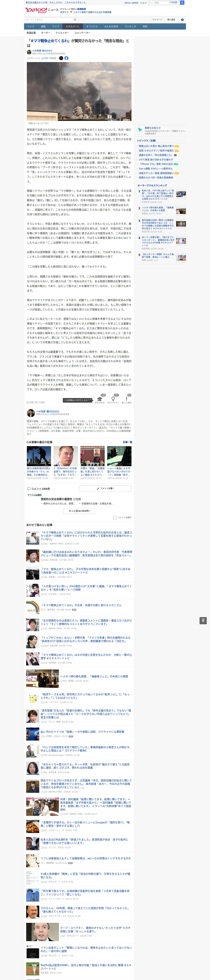Click the '新規取得' ID registration link

click(x=82, y=9)
